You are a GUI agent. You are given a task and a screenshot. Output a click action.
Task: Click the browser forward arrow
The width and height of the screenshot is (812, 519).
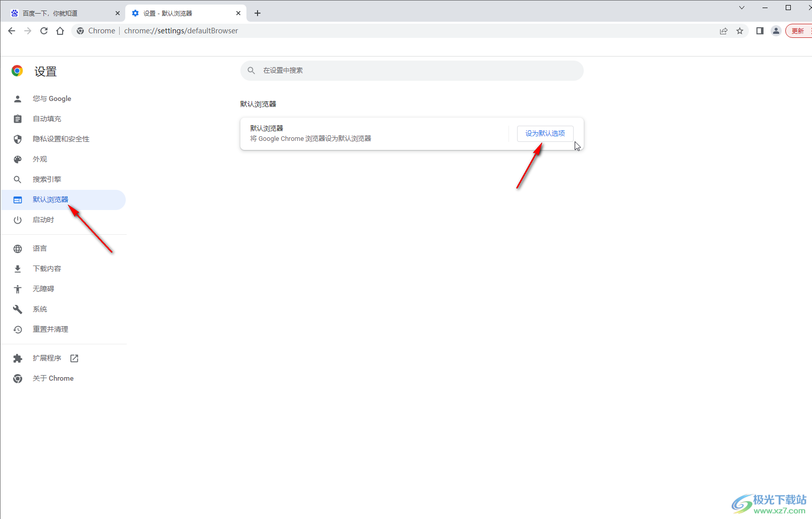click(x=28, y=31)
